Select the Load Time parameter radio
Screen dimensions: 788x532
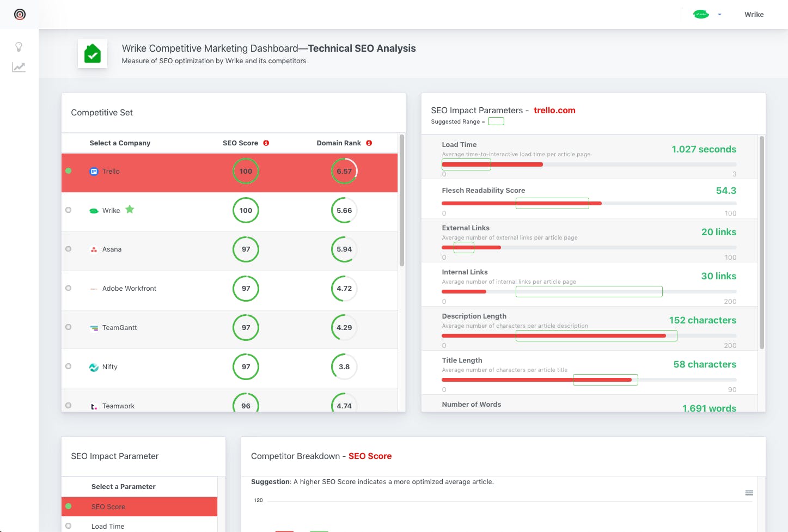tap(68, 526)
